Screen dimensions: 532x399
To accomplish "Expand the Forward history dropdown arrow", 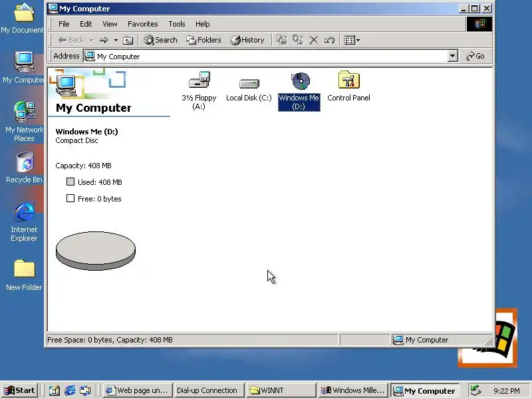I will tap(116, 40).
